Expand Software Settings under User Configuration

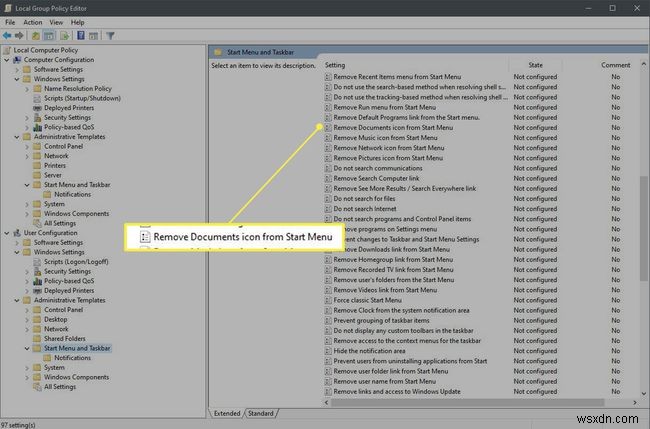click(17, 242)
